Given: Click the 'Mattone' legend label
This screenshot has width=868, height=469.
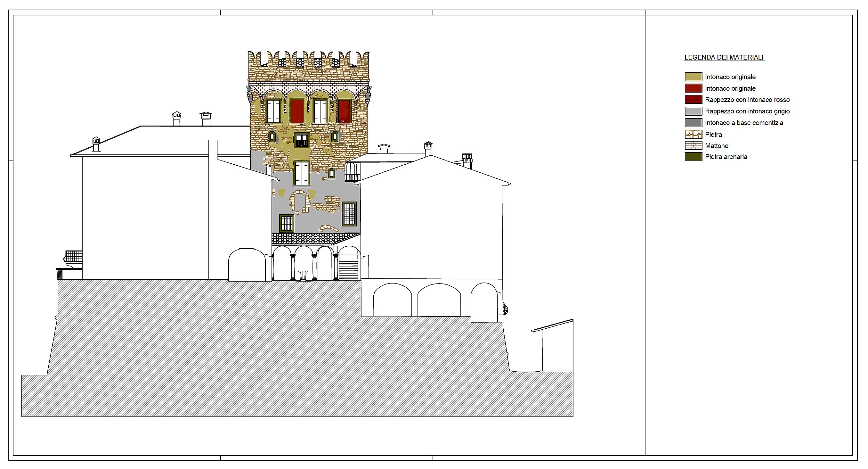Looking at the screenshot, I should [x=717, y=146].
